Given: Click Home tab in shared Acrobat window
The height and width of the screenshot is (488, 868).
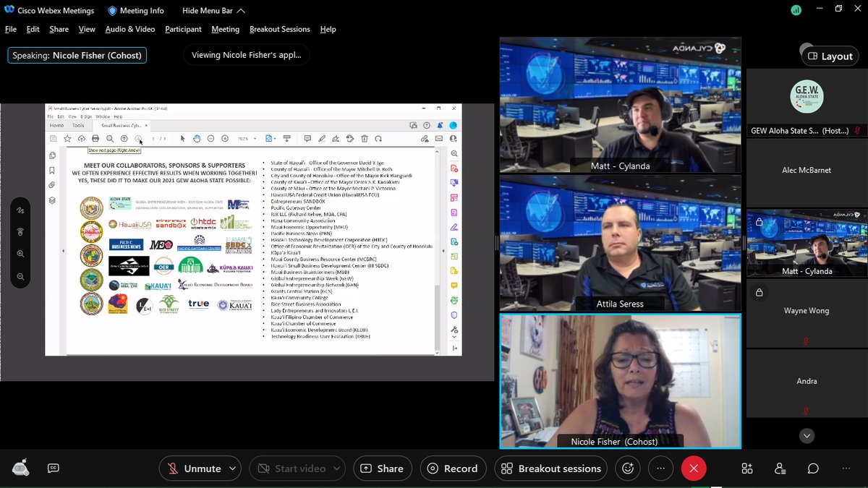Looking at the screenshot, I should (56, 126).
